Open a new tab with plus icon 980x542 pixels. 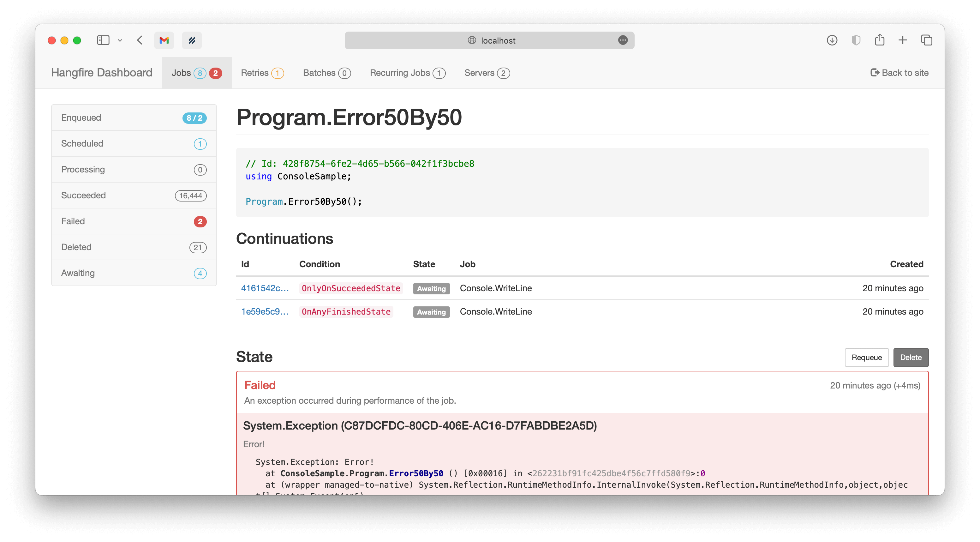click(x=903, y=40)
